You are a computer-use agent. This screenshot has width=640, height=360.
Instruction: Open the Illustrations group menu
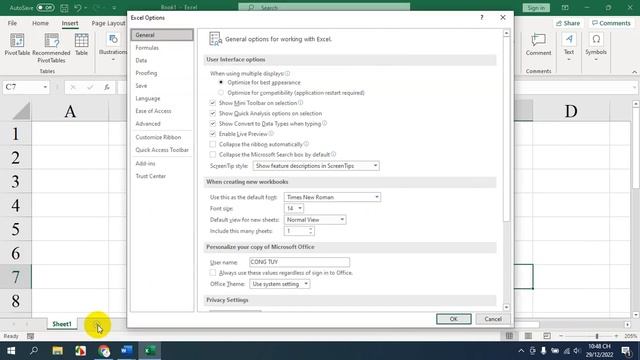(113, 47)
